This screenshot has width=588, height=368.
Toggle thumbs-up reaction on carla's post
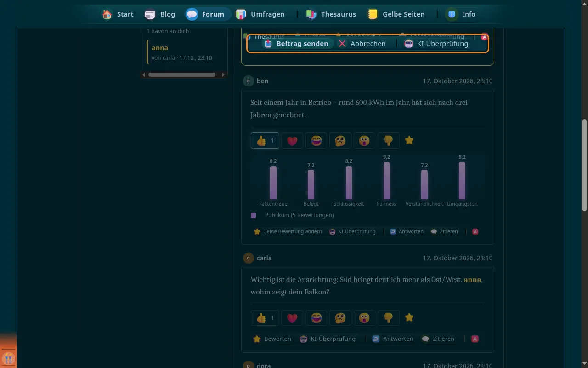pos(265,318)
